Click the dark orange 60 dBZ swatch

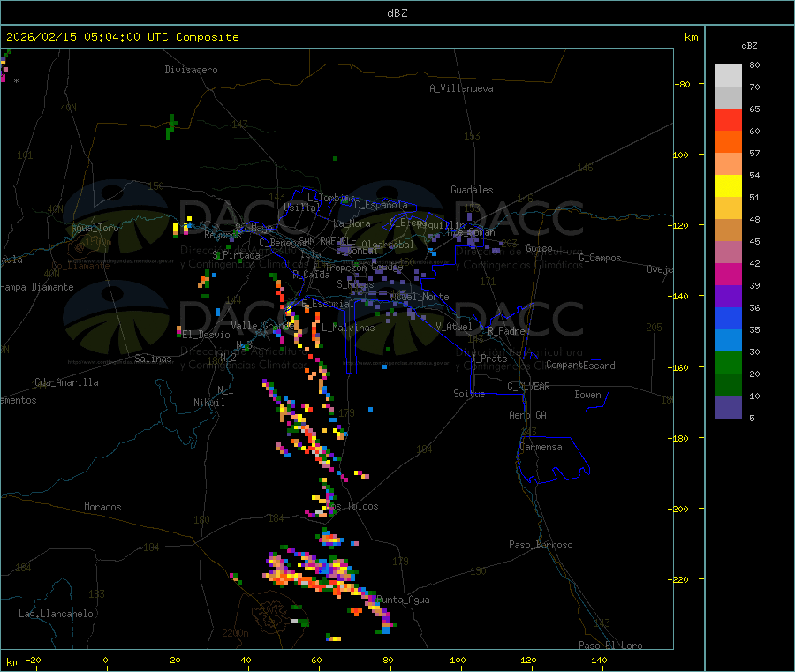click(x=728, y=142)
